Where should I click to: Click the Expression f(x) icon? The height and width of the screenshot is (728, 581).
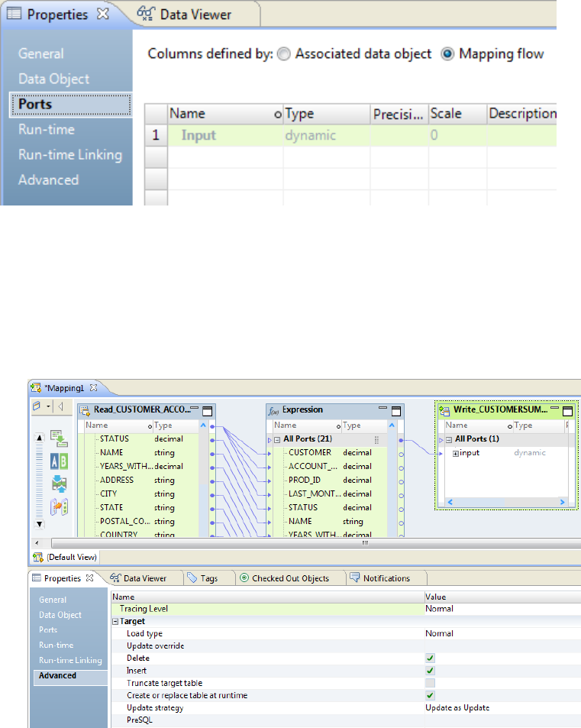(274, 411)
